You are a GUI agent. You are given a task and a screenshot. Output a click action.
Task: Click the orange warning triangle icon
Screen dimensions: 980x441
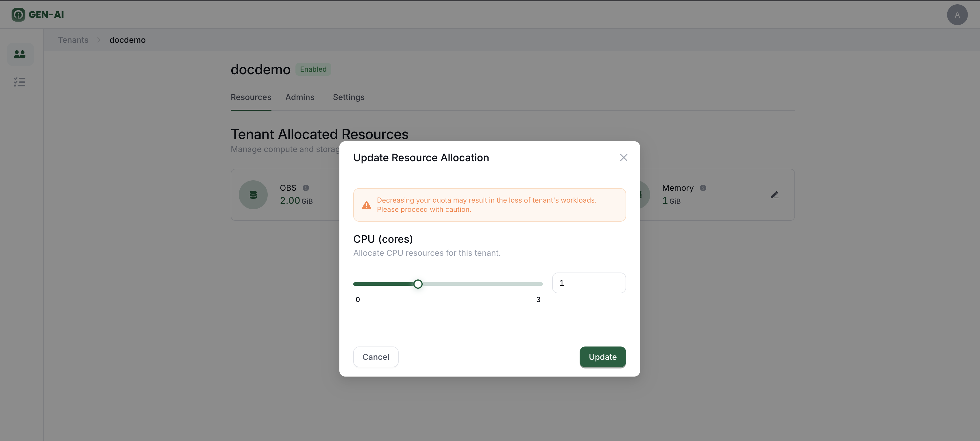(x=366, y=205)
